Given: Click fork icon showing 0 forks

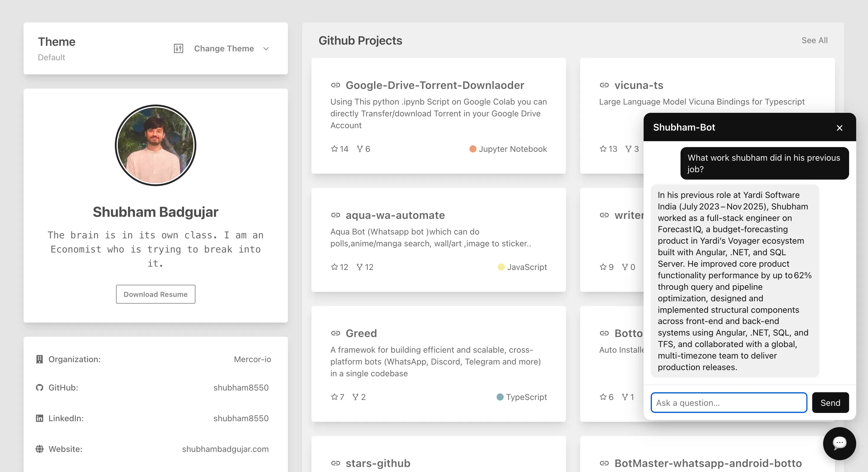Looking at the screenshot, I should (625, 267).
